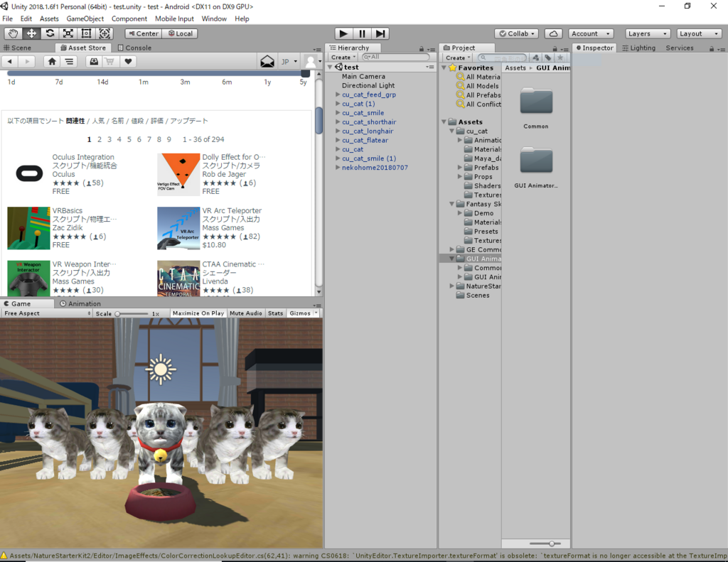Screen dimensions: 728x562
Task: Start Play mode
Action: click(343, 33)
